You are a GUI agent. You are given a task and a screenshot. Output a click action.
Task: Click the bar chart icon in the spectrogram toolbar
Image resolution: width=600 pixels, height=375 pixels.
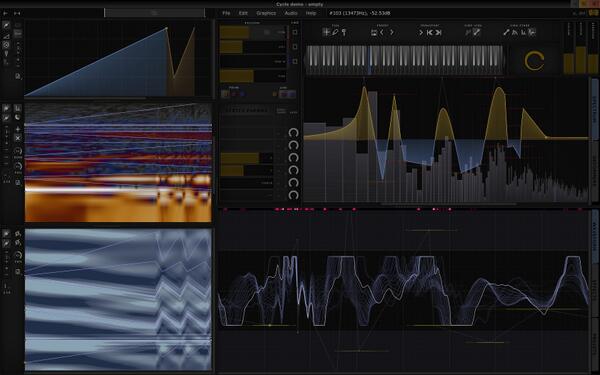click(18, 109)
